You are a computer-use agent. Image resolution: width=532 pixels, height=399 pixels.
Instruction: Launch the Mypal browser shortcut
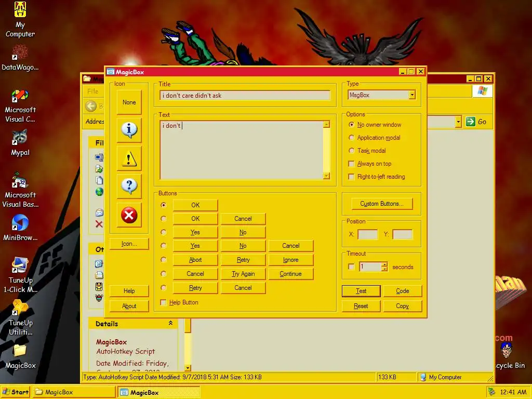20,142
